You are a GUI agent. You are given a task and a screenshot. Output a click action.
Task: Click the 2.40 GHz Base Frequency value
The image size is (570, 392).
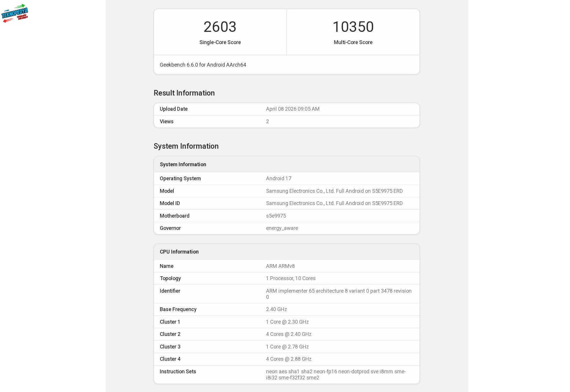[x=276, y=309]
